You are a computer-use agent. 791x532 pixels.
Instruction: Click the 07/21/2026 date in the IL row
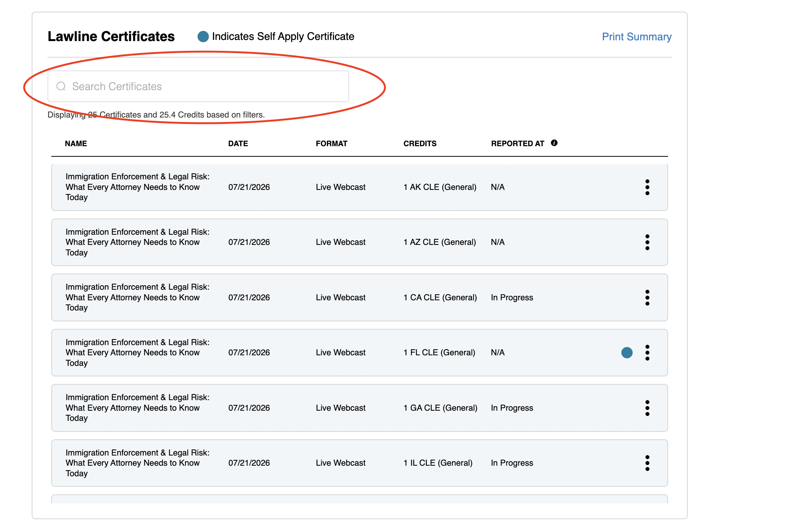249,463
